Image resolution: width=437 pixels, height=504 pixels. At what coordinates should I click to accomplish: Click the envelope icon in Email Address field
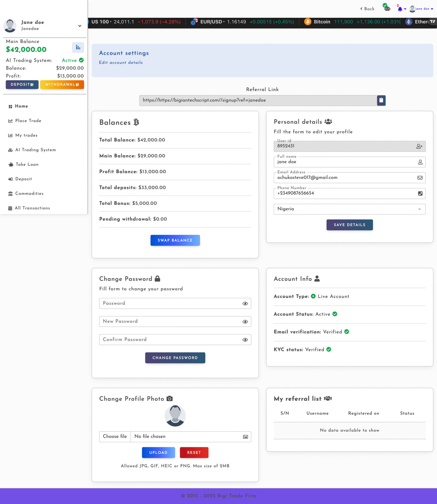tap(420, 178)
